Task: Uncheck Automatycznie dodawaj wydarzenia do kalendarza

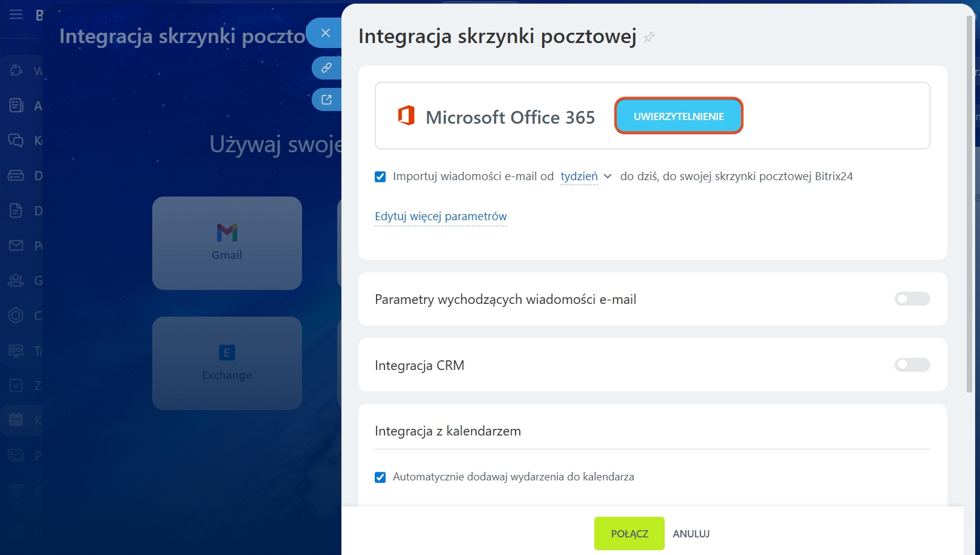Action: (380, 477)
